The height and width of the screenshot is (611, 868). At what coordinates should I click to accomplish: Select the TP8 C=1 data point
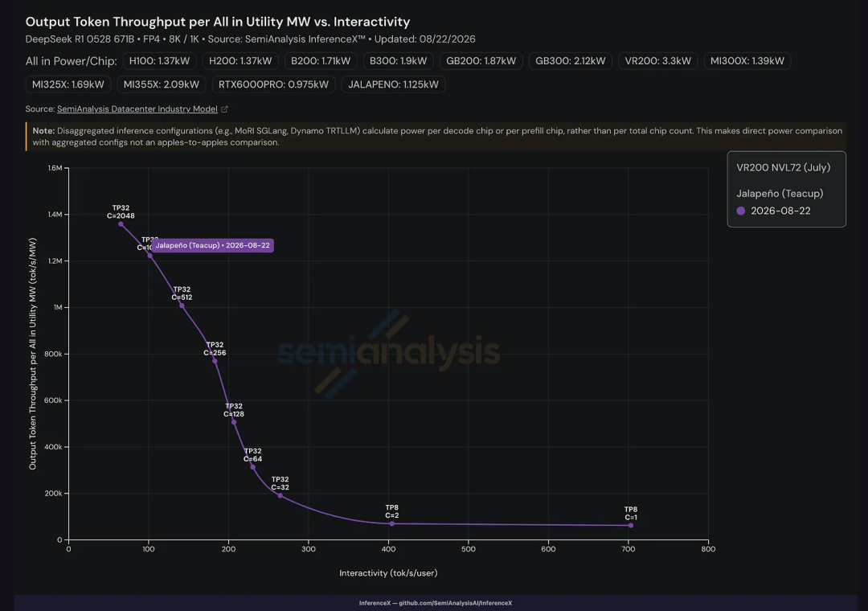tap(631, 525)
